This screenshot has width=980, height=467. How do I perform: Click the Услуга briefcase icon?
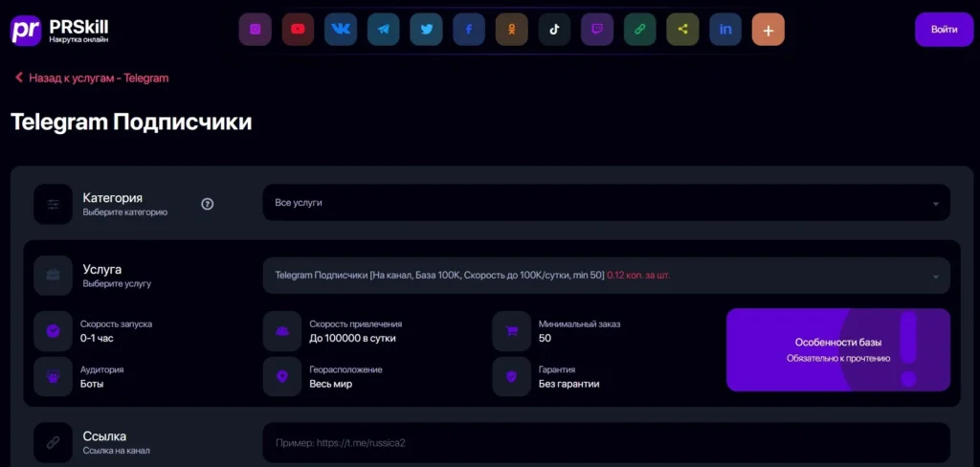(x=54, y=275)
